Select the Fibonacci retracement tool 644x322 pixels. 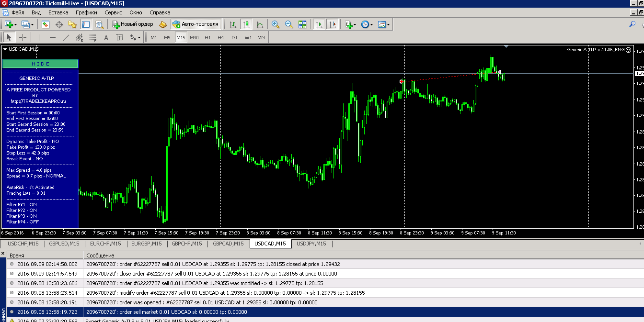click(93, 37)
